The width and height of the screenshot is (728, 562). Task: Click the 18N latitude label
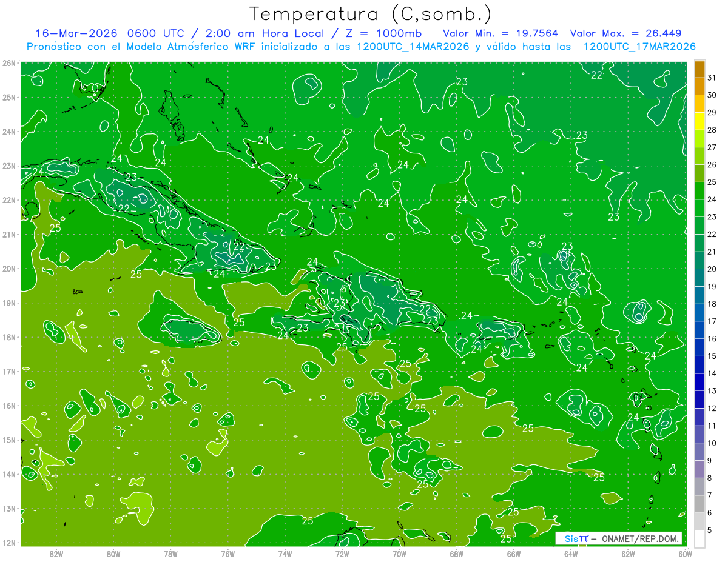tap(8, 337)
